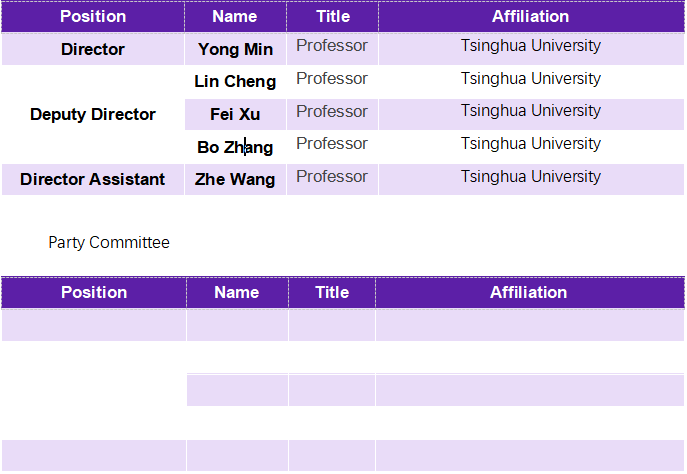
Task: Click Professor title in Yong Min row
Action: tap(332, 45)
